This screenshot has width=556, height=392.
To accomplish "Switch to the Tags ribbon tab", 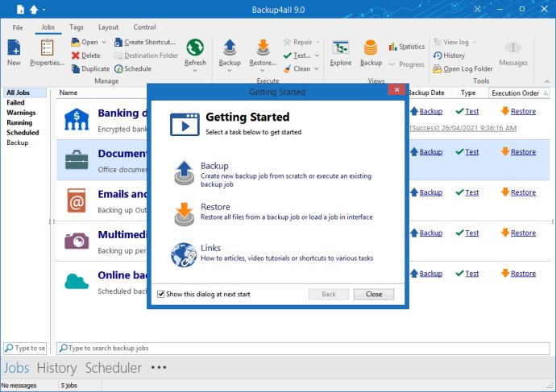I will pyautogui.click(x=77, y=27).
